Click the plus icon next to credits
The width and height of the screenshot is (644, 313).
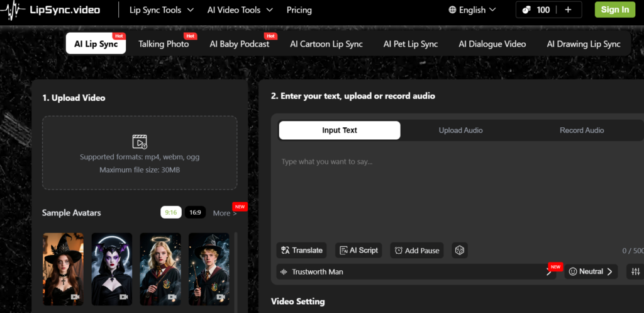[x=568, y=9]
